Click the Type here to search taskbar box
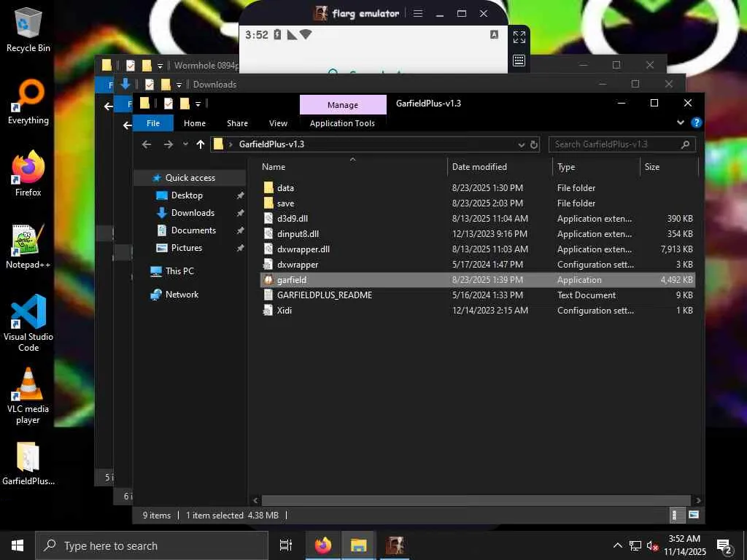 pyautogui.click(x=152, y=545)
